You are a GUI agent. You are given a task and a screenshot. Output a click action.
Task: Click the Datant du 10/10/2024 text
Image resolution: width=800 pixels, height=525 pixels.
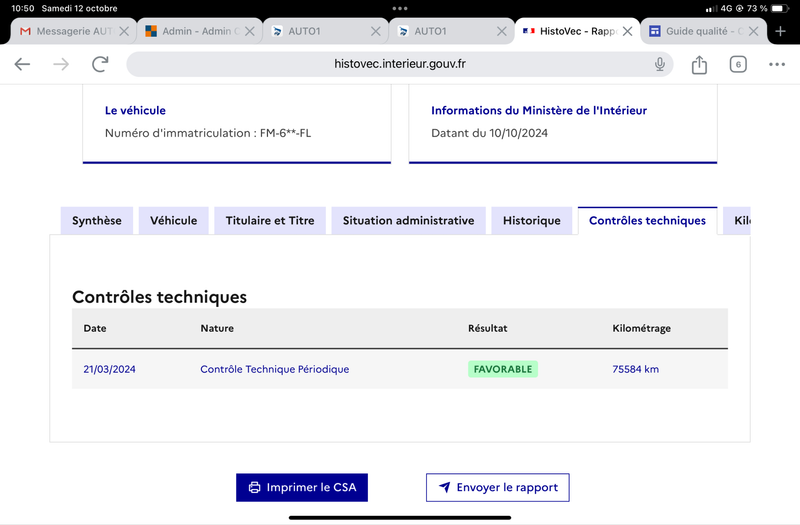point(489,133)
